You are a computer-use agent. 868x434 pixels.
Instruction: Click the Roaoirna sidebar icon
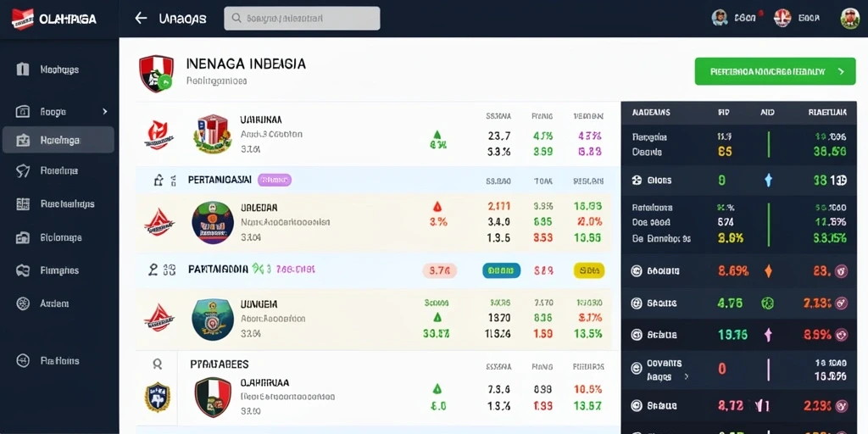pyautogui.click(x=23, y=171)
